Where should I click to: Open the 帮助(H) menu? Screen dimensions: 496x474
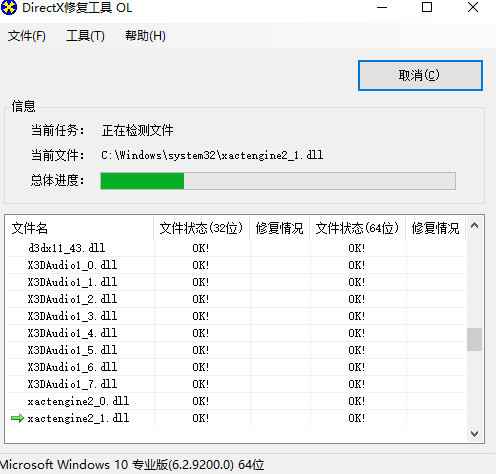coord(145,36)
